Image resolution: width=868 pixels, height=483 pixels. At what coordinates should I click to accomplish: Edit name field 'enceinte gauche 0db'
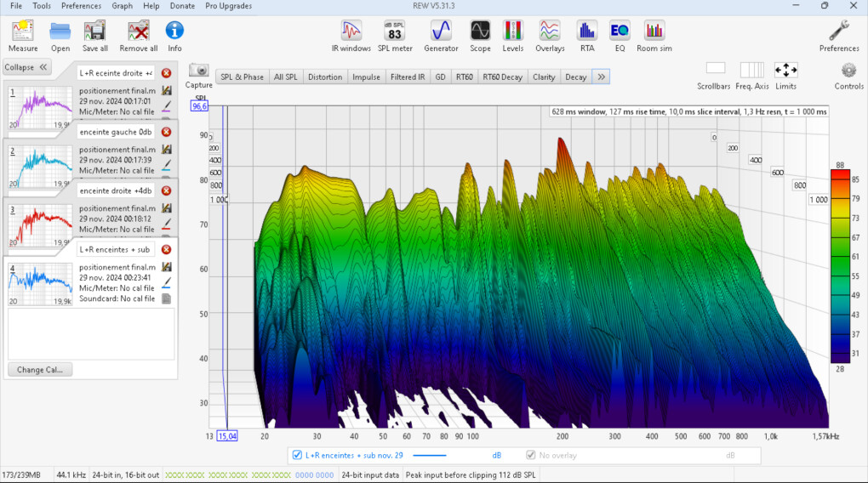tap(116, 132)
